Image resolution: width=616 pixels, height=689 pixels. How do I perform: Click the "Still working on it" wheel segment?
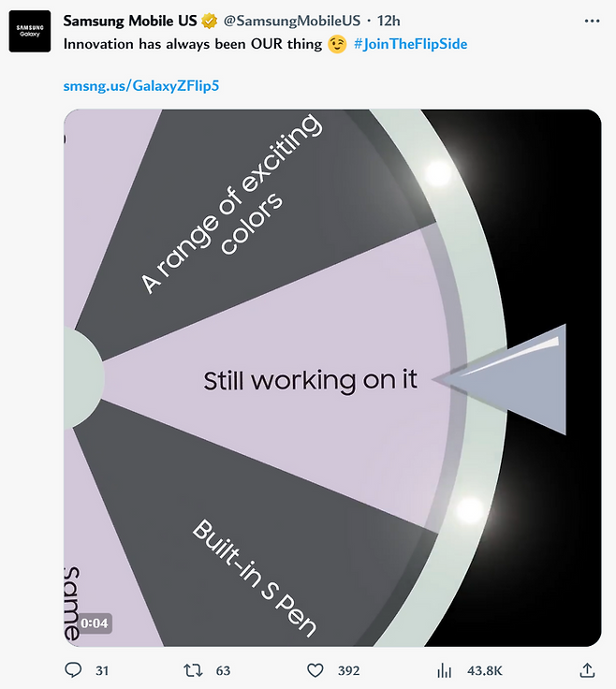point(310,380)
